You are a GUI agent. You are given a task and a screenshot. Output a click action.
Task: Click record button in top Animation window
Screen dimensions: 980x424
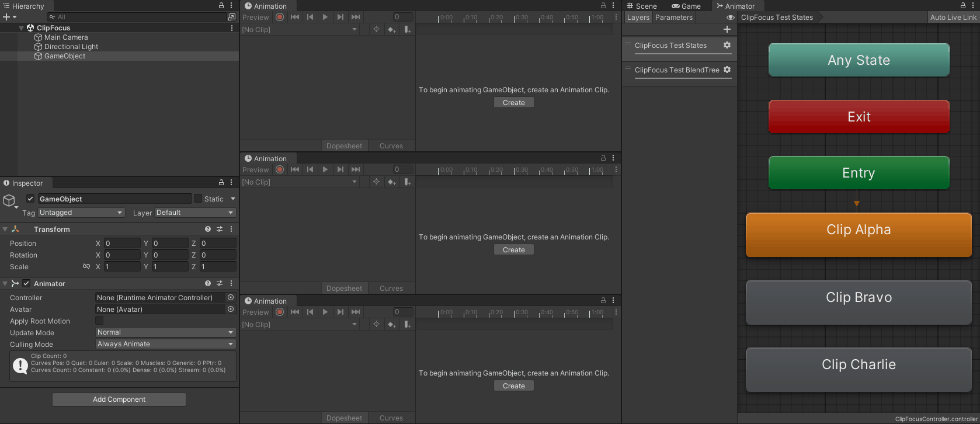coord(280,17)
